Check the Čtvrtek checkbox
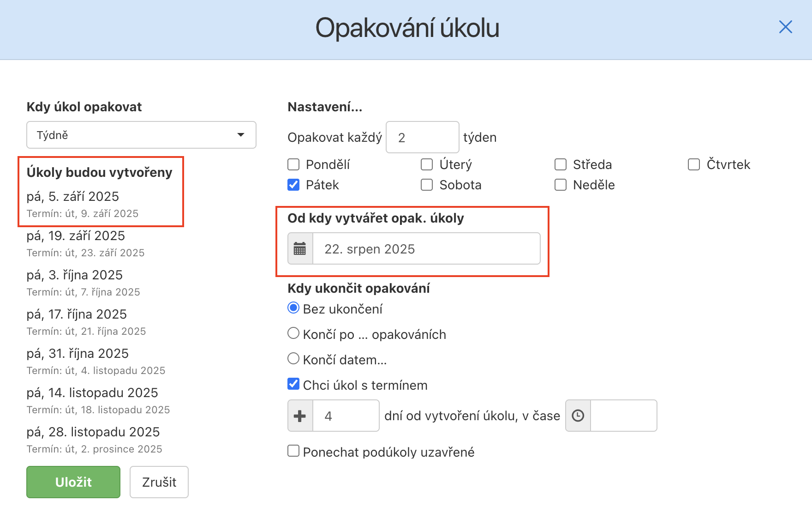Viewport: 812px width, 519px height. point(694,164)
